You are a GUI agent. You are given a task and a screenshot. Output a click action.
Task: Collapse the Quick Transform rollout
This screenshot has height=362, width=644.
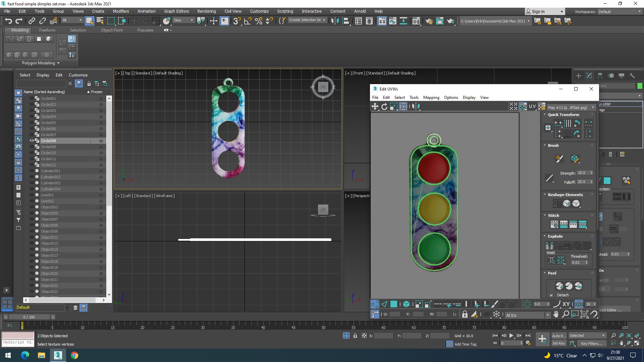[x=545, y=115]
